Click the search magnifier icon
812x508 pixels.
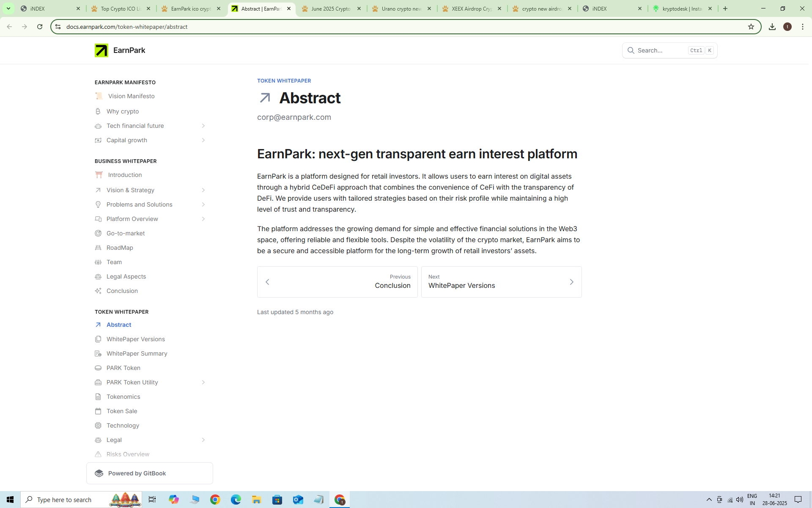pos(631,50)
